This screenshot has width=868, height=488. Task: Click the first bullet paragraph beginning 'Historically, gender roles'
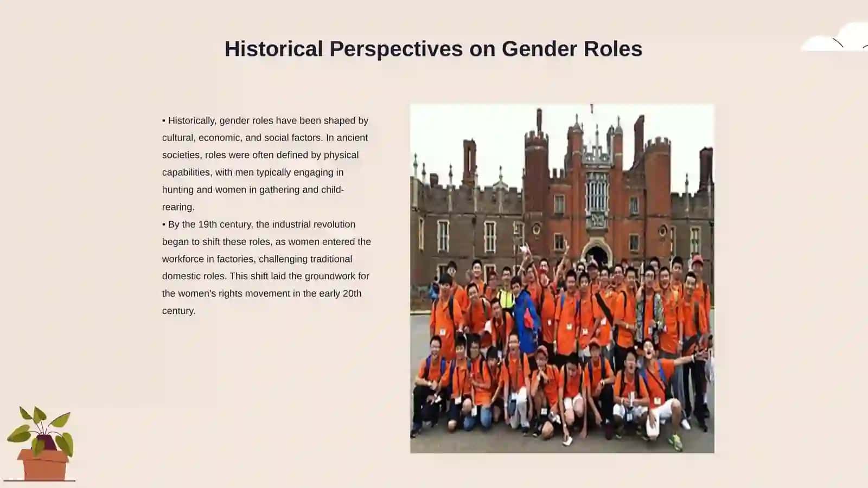pos(266,164)
